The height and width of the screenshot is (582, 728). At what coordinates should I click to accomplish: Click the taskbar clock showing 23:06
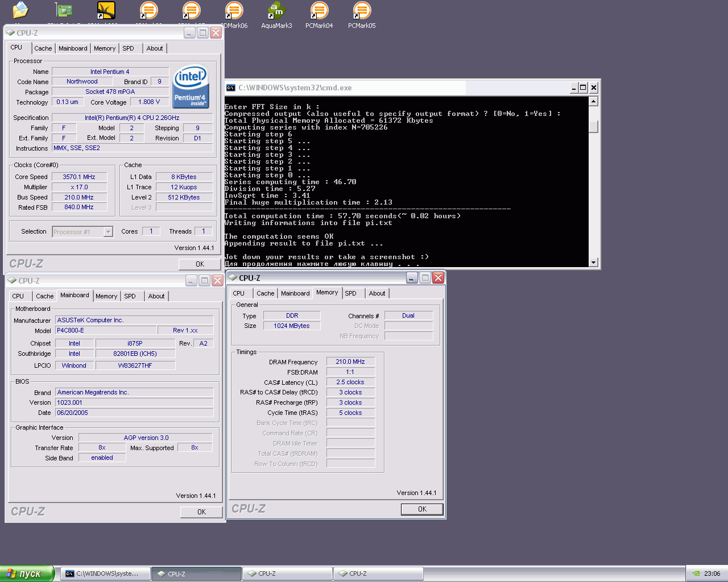(712, 574)
